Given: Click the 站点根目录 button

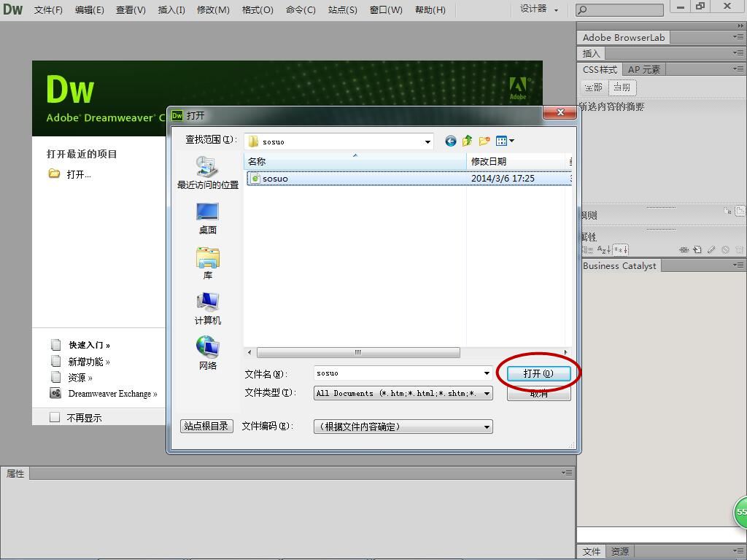Looking at the screenshot, I should pos(206,426).
